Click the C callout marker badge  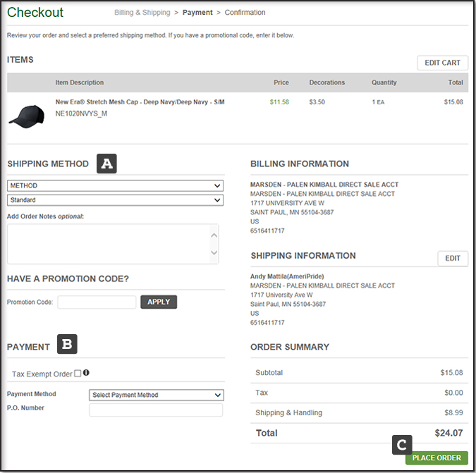pyautogui.click(x=401, y=445)
